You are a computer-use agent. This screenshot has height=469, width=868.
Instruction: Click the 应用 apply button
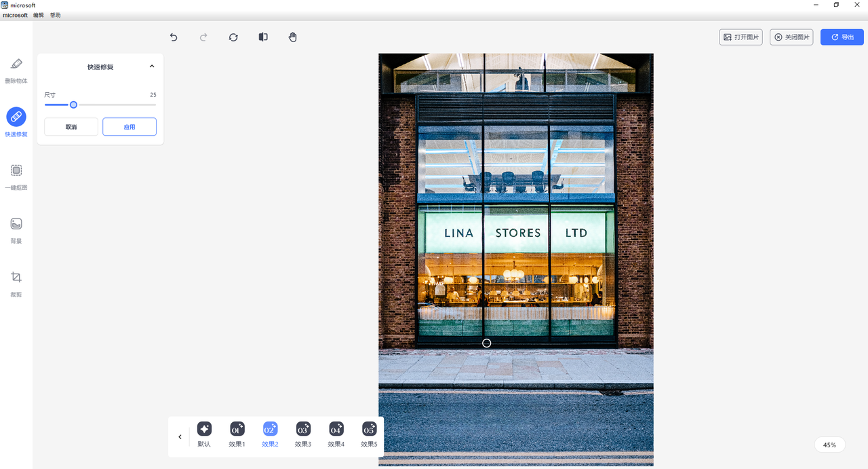(130, 127)
